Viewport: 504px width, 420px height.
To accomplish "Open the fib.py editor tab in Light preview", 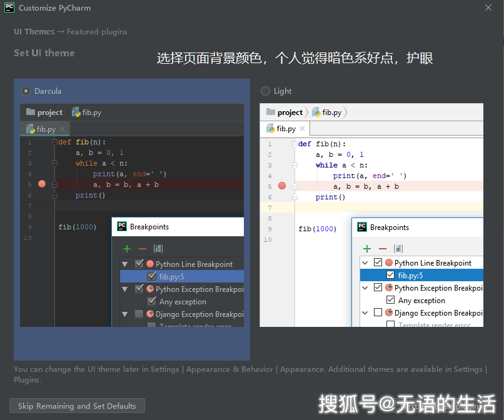I will (285, 129).
